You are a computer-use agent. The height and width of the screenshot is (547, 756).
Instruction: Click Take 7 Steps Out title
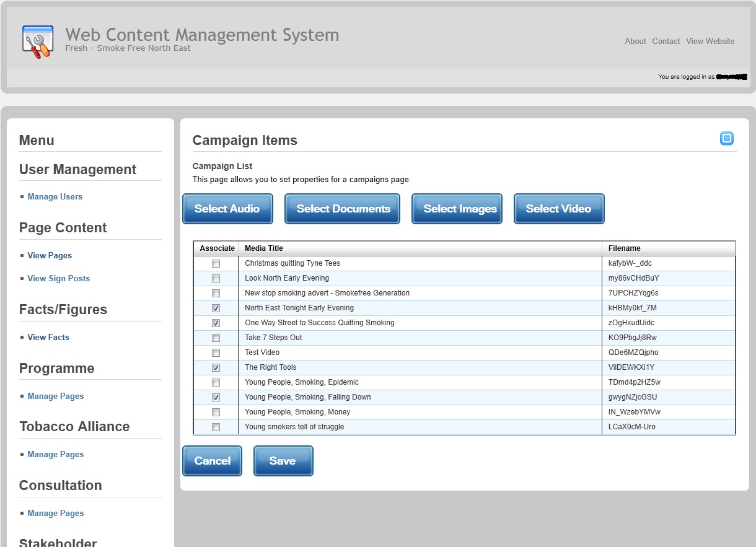(x=273, y=338)
